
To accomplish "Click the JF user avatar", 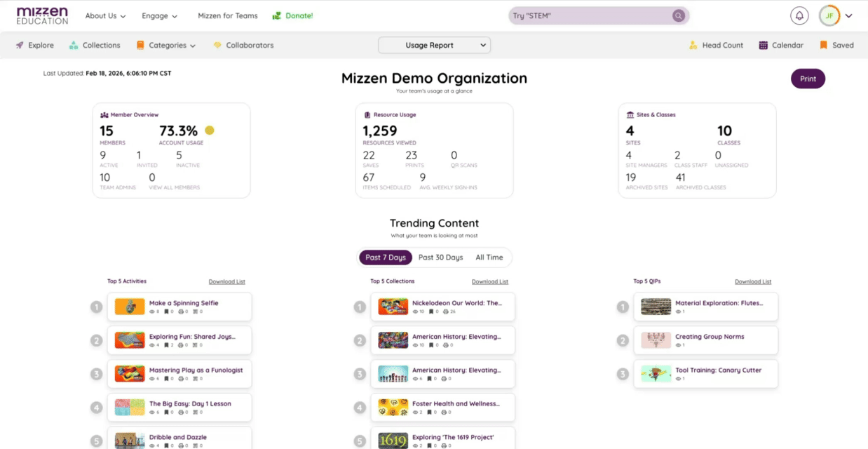I will point(829,15).
